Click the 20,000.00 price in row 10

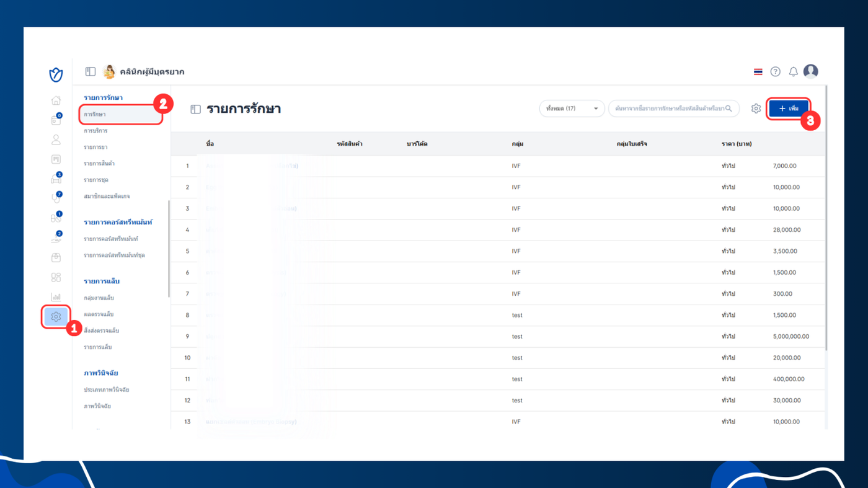[x=786, y=358]
